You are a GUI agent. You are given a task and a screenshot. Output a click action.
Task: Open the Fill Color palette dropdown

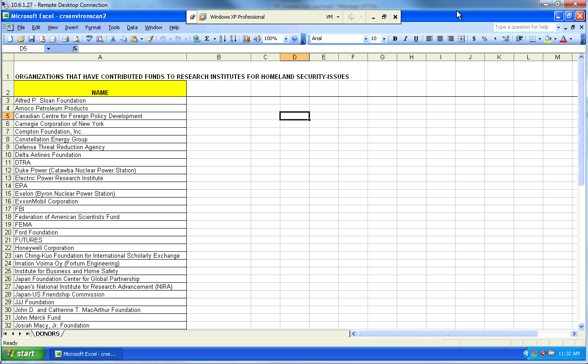[556, 39]
